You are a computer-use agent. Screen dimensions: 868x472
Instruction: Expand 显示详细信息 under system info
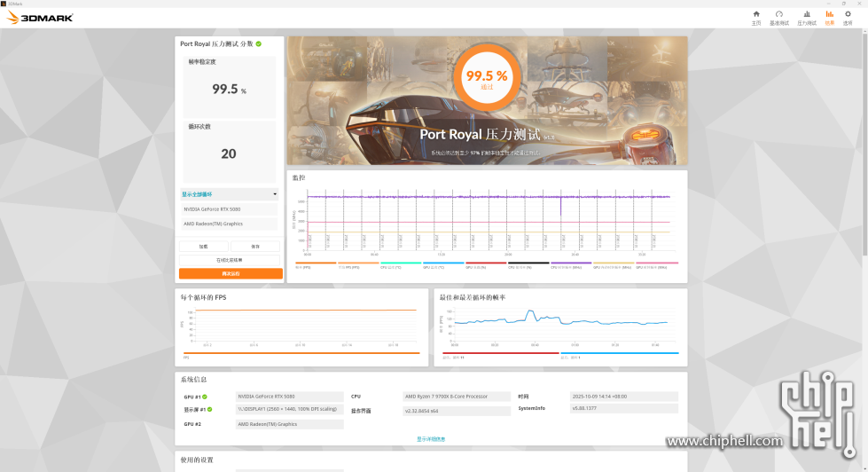click(431, 438)
